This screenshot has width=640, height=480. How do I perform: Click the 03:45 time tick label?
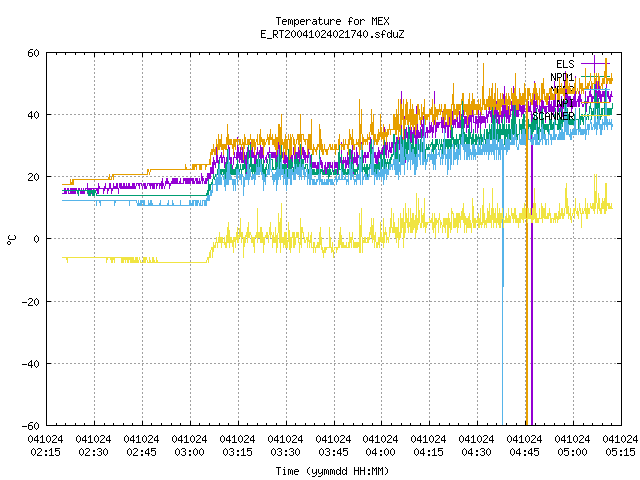333,452
